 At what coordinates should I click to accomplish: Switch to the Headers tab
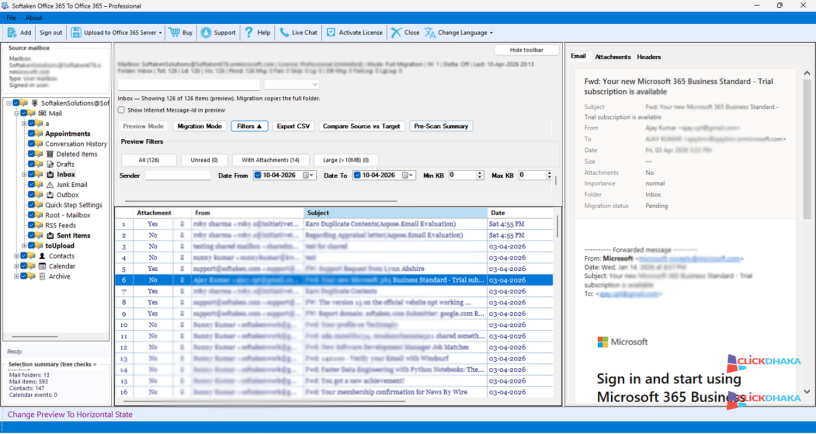tap(649, 57)
